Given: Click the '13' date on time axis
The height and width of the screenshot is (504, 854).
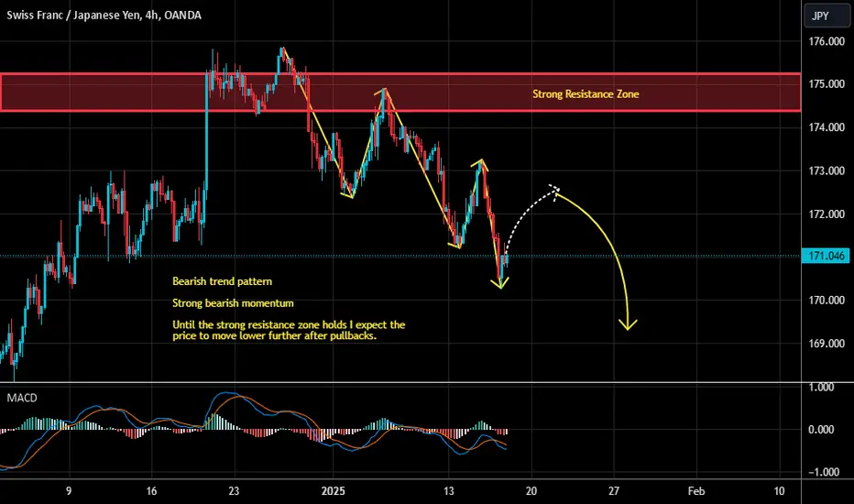Looking at the screenshot, I should (x=448, y=491).
